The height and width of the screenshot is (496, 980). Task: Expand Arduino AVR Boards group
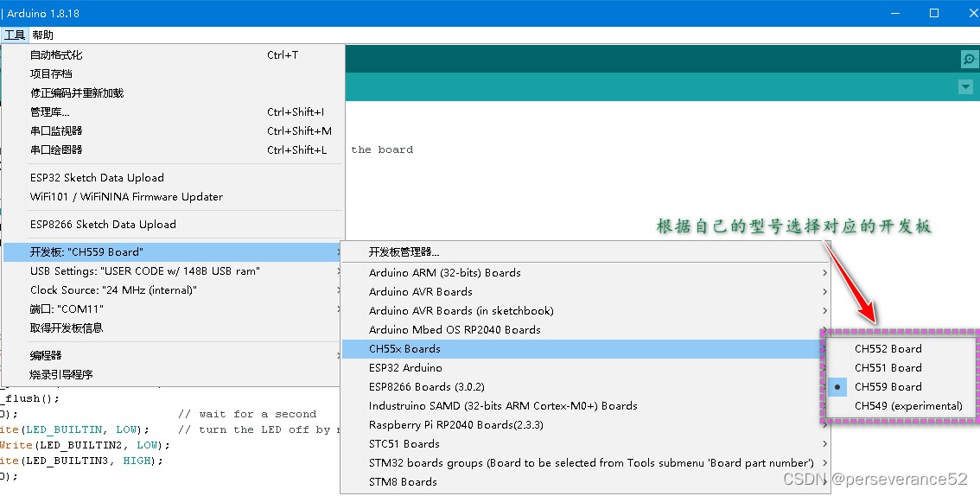tap(586, 292)
